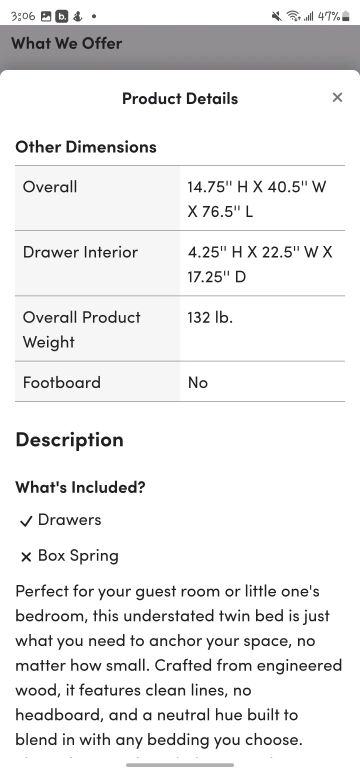This screenshot has width=360, height=772.
Task: Tap the muted sound status icon
Action: point(276,16)
